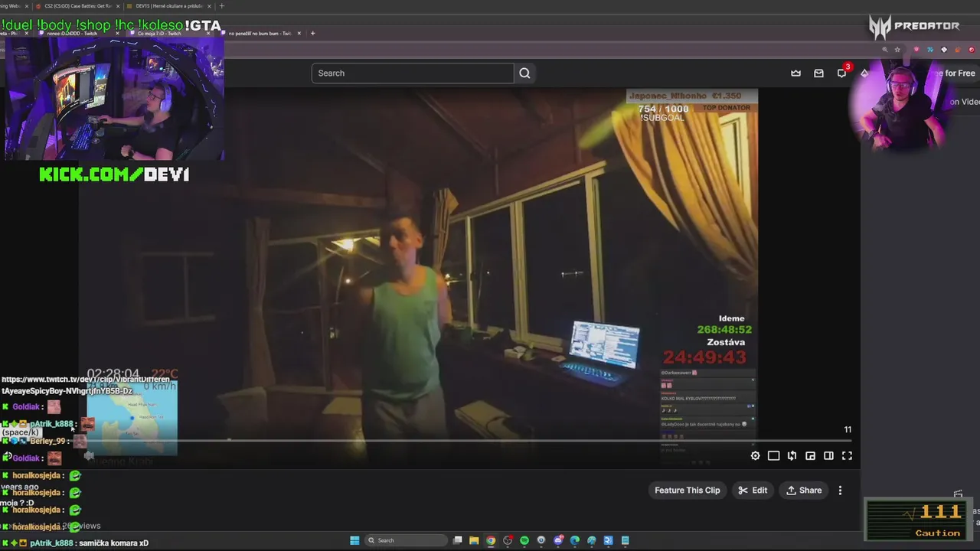This screenshot has height=551, width=980.
Task: Open the Edit clip button
Action: pyautogui.click(x=752, y=491)
